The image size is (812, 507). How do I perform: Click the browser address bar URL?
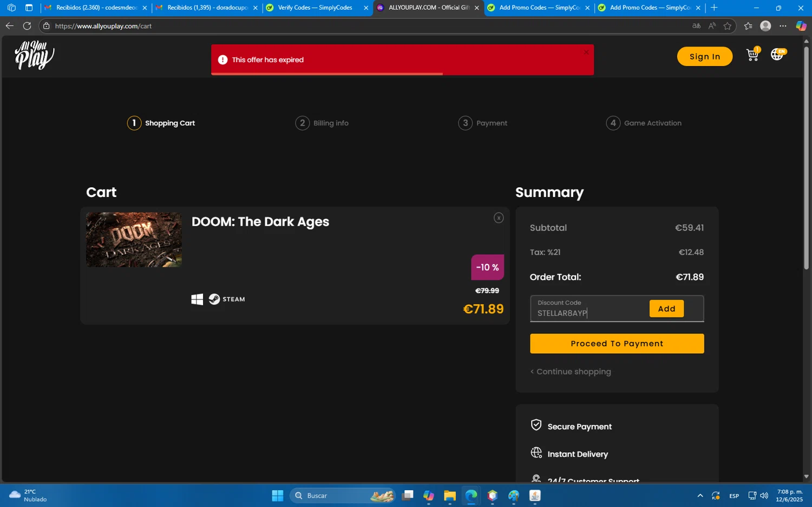click(x=103, y=26)
